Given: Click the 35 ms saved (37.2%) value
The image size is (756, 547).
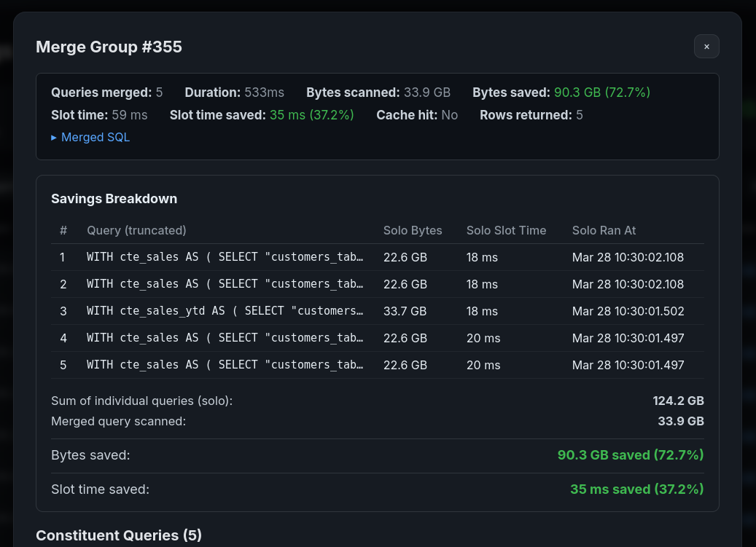Looking at the screenshot, I should pyautogui.click(x=636, y=489).
